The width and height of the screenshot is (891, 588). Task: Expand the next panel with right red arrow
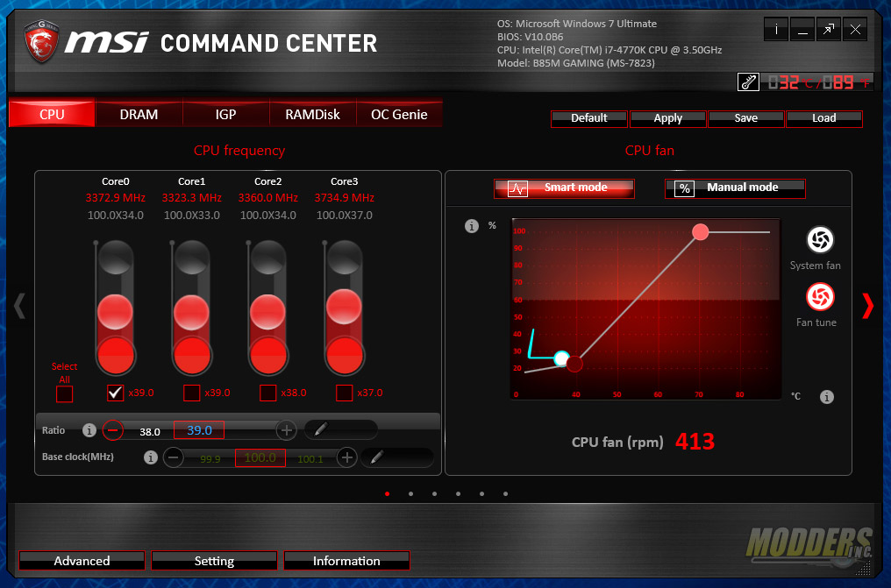(868, 305)
